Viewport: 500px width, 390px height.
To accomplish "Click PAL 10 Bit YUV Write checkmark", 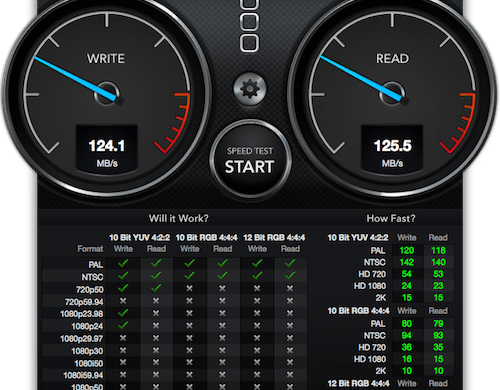I will click(x=123, y=264).
